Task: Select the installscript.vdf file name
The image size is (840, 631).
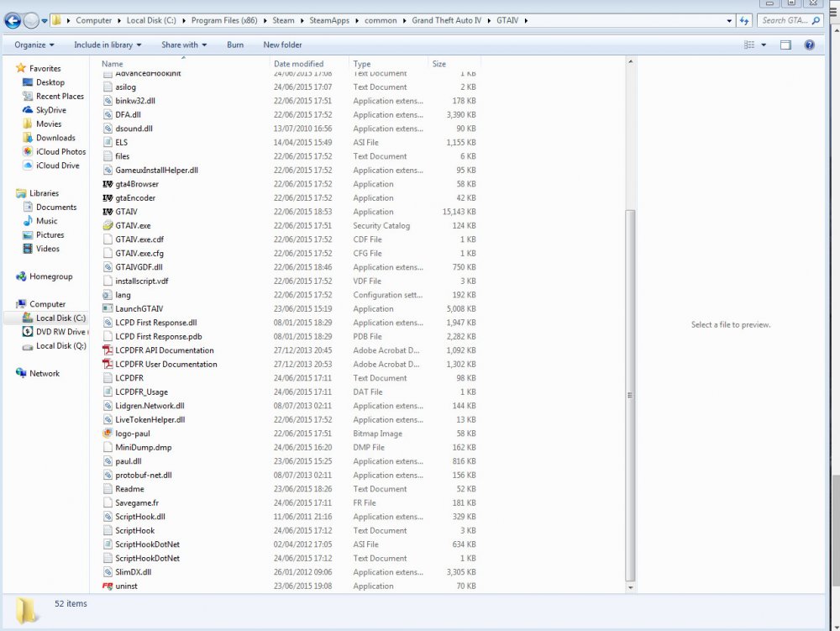Action: click(141, 281)
